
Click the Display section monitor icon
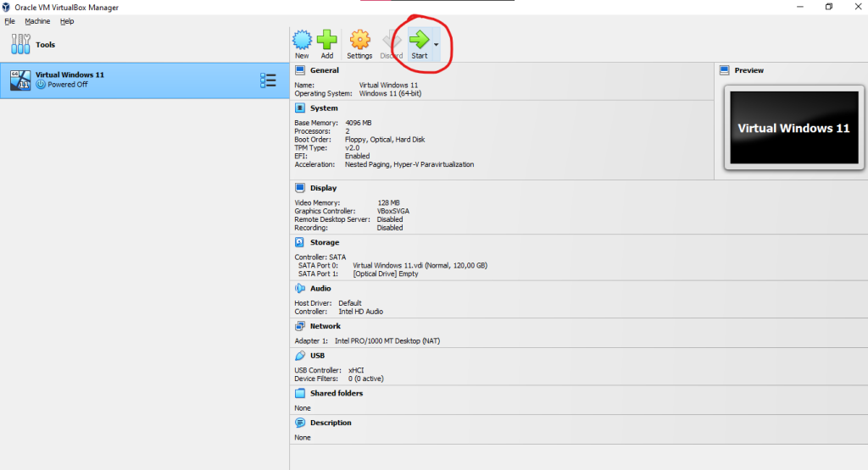[300, 188]
